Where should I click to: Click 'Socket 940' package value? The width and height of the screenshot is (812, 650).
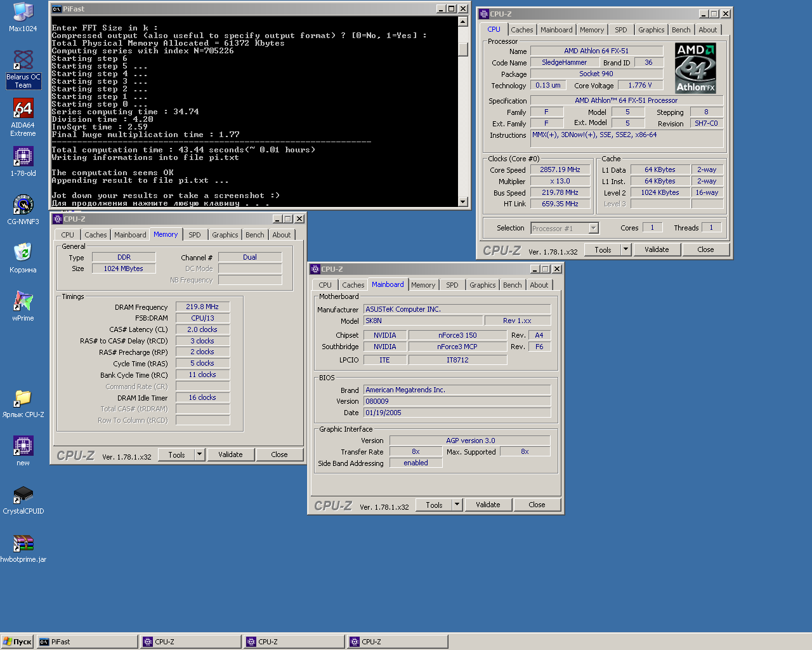(x=596, y=74)
